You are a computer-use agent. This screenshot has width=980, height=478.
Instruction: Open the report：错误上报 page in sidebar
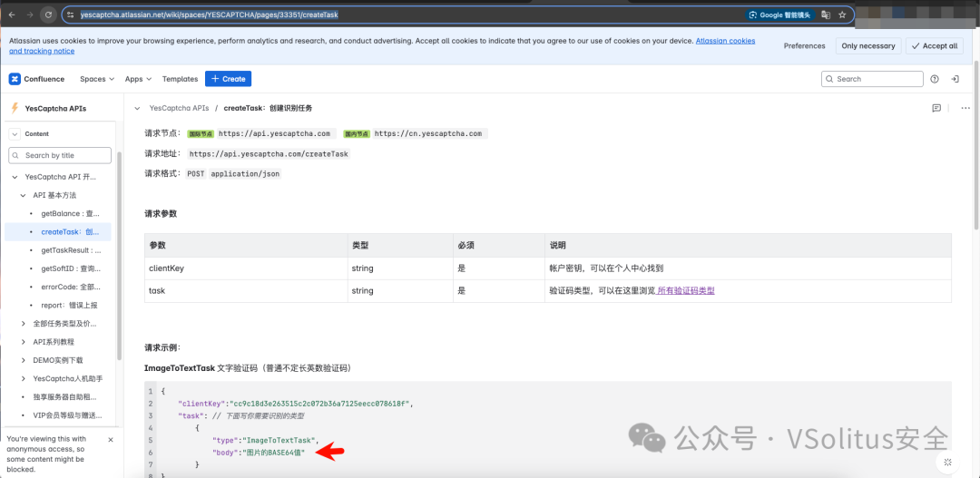click(x=69, y=305)
